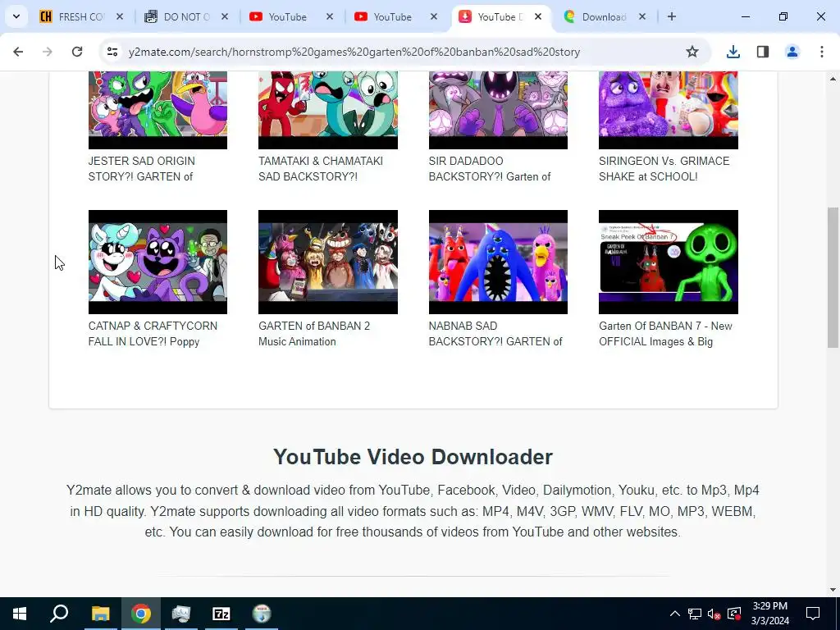Bookmark this page with the star icon
Viewport: 840px width, 630px height.
click(692, 52)
